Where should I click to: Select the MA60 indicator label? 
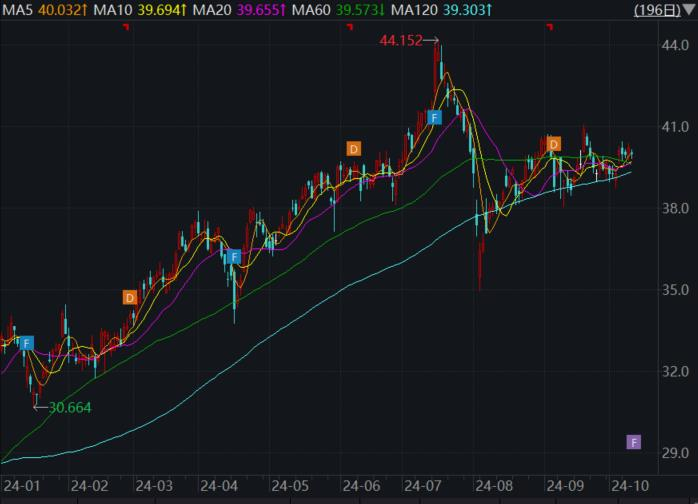click(311, 10)
